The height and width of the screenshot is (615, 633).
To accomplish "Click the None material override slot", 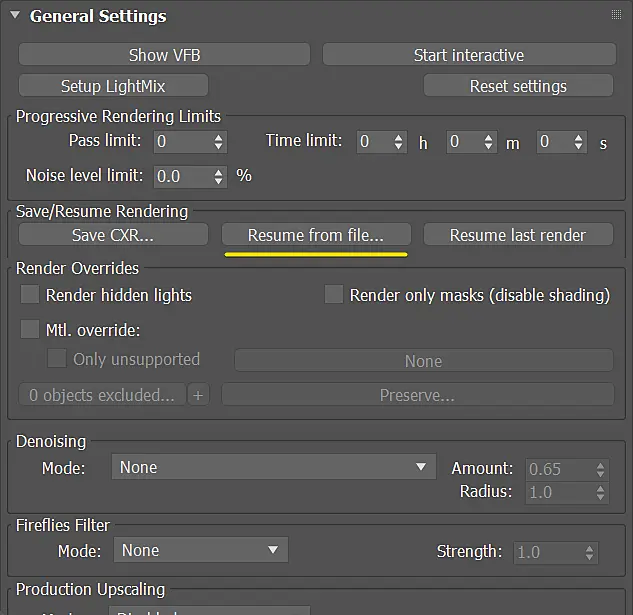I will tap(424, 361).
